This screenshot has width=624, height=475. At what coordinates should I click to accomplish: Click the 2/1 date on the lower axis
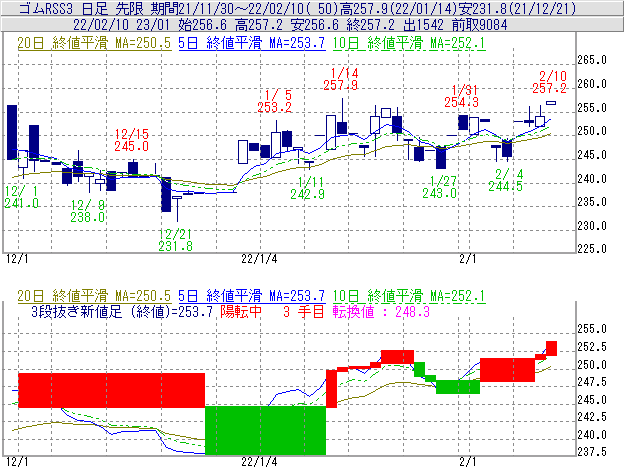pos(468,462)
